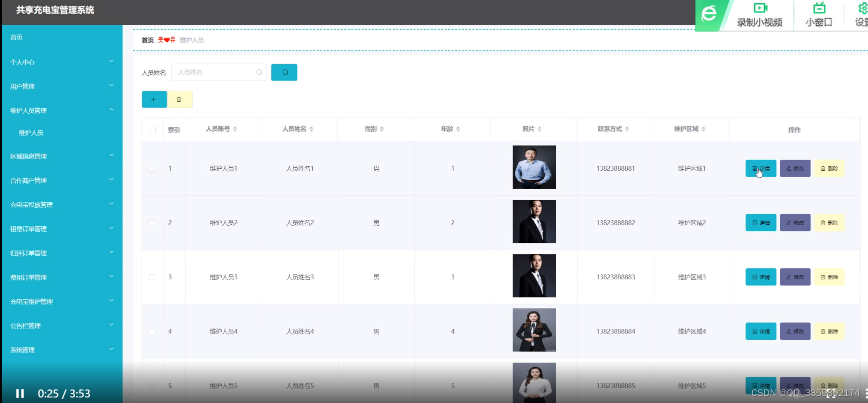Click phone number 13823888881

615,168
